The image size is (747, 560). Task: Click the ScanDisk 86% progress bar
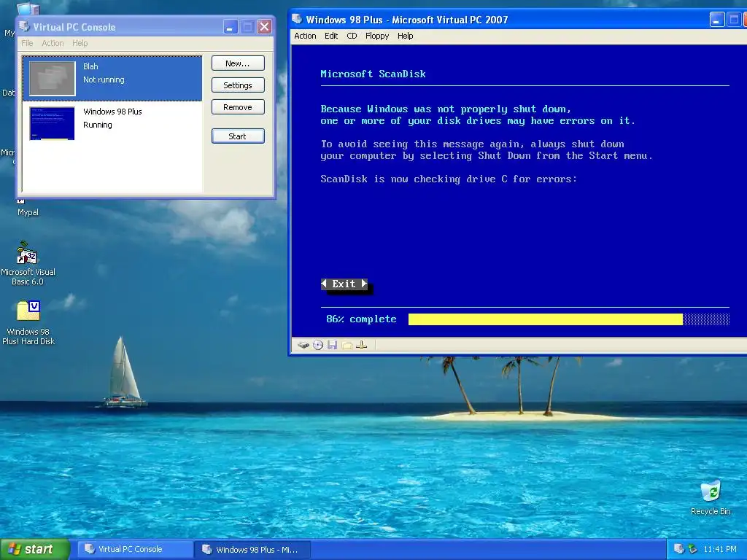point(569,319)
